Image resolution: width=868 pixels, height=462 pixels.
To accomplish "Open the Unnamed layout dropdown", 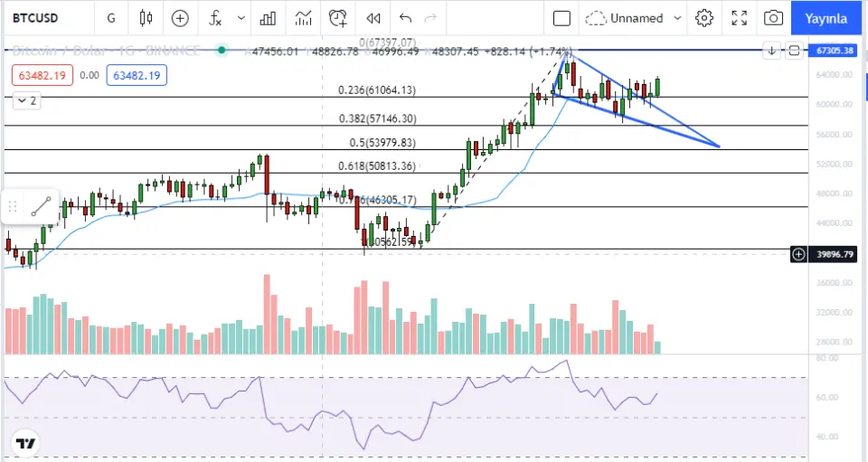I will (x=633, y=18).
